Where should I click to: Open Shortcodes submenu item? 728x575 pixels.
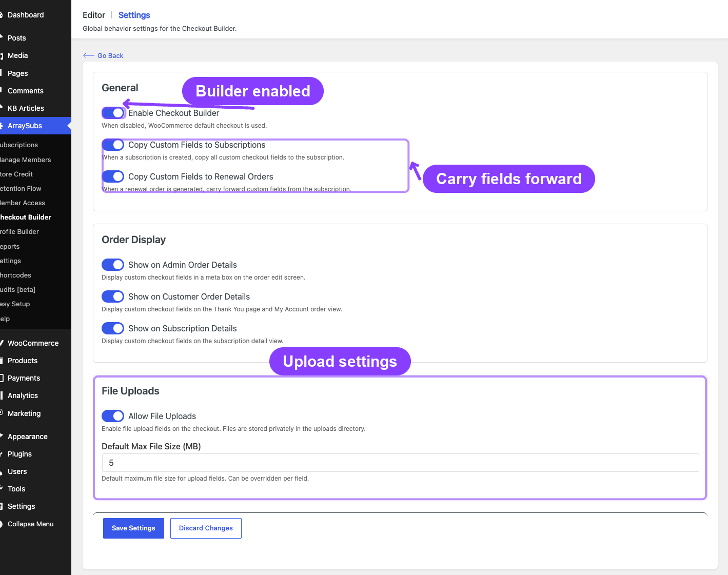click(35, 275)
